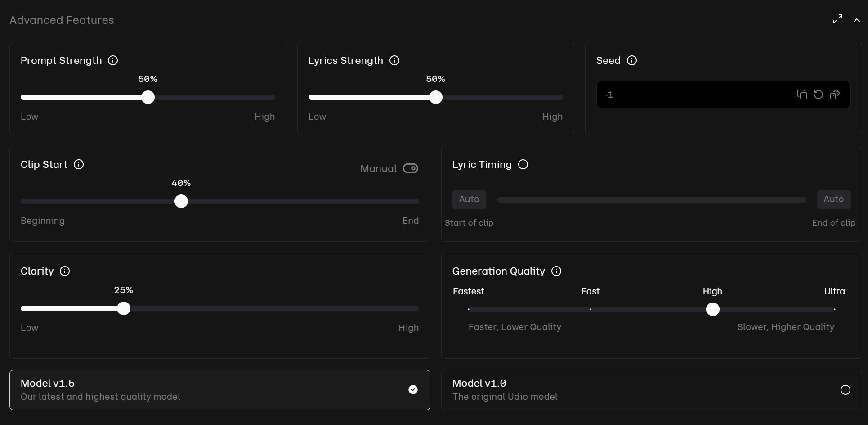
Task: Collapse the Advanced Features panel
Action: pos(857,20)
